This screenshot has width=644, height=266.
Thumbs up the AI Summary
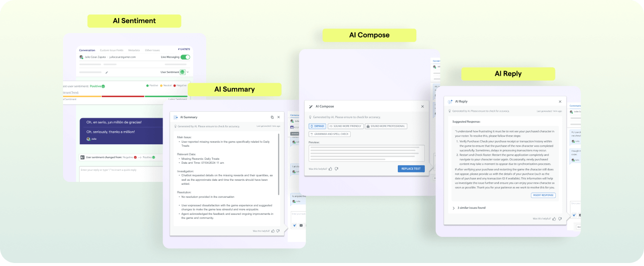(x=273, y=231)
